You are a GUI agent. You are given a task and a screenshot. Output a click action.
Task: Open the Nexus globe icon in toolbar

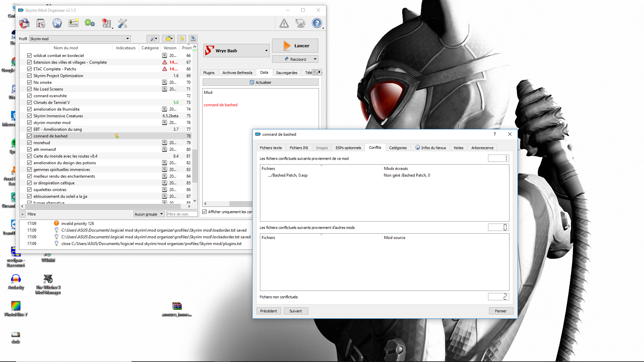coord(57,23)
